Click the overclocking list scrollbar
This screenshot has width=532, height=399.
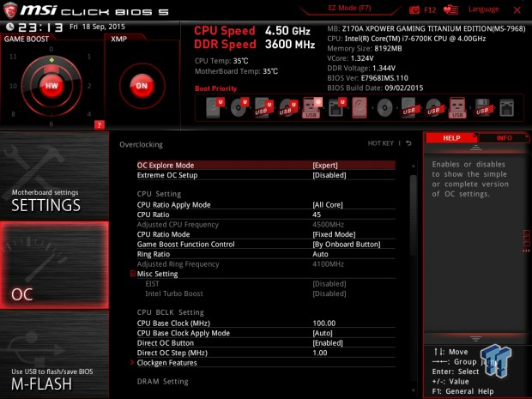pyautogui.click(x=413, y=215)
